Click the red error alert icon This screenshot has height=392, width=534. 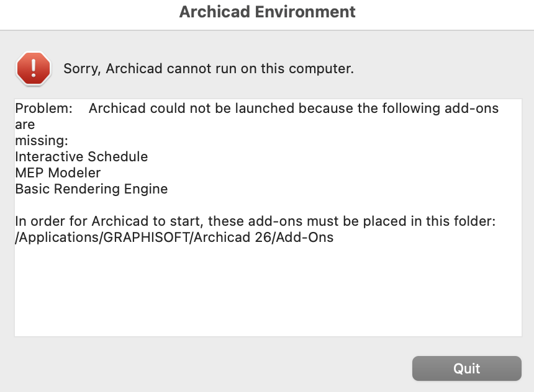point(34,68)
